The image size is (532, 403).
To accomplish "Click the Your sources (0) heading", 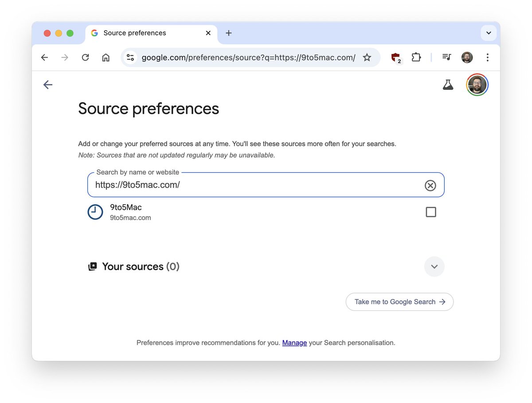I will tap(141, 267).
